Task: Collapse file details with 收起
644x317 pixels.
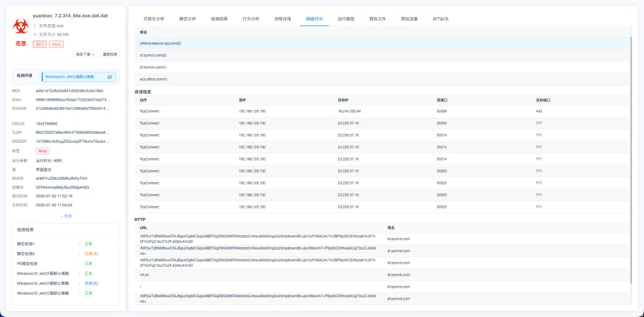Action: coord(66,216)
